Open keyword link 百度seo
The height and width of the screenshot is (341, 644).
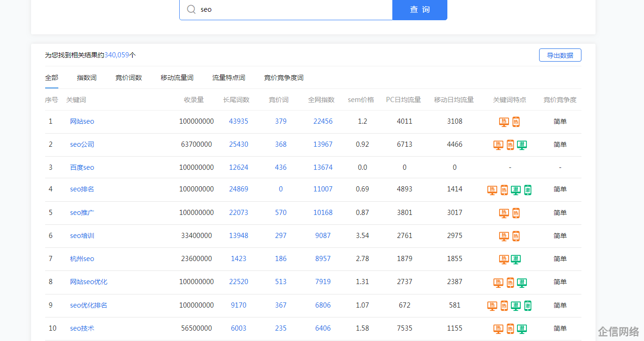[x=82, y=167]
